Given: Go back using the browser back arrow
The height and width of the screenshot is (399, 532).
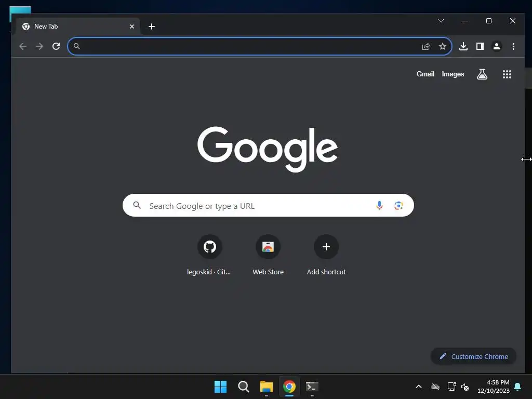Looking at the screenshot, I should click(23, 46).
